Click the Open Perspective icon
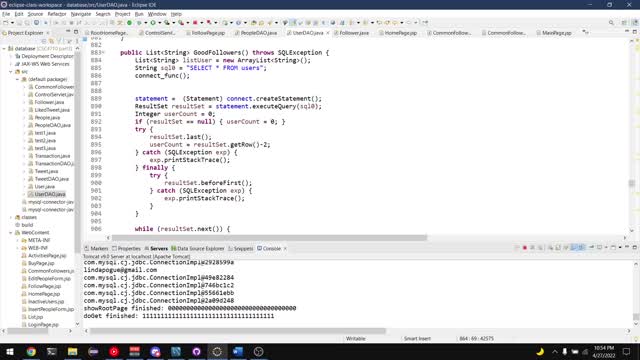 [x=624, y=23]
